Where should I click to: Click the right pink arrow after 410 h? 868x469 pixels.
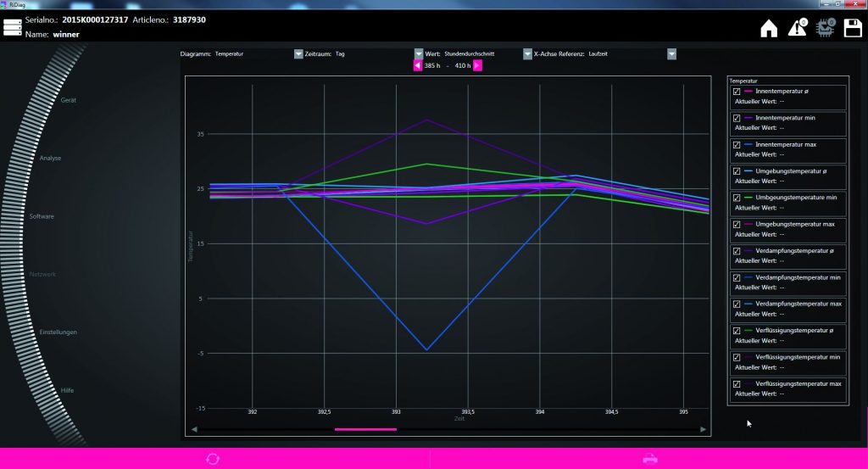pyautogui.click(x=477, y=65)
